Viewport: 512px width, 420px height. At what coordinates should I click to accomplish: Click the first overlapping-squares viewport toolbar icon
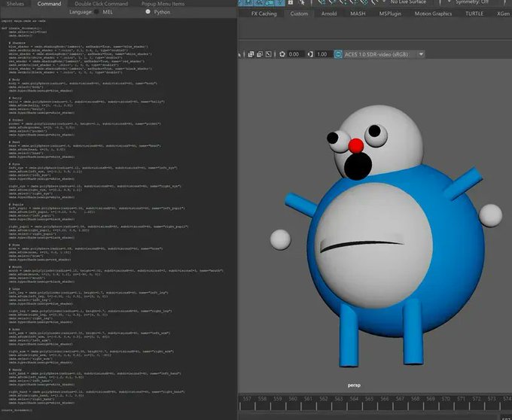pyautogui.click(x=251, y=54)
